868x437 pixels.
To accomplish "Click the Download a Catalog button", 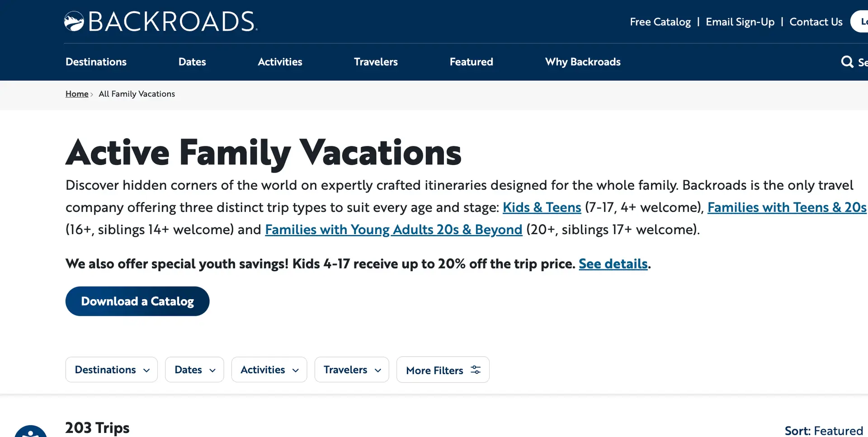I will tap(137, 301).
